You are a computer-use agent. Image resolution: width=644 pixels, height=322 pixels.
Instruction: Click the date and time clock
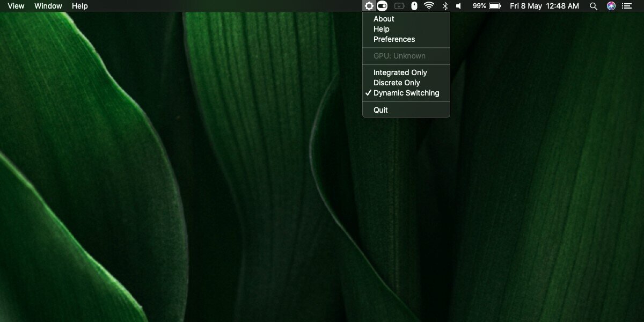click(x=544, y=6)
